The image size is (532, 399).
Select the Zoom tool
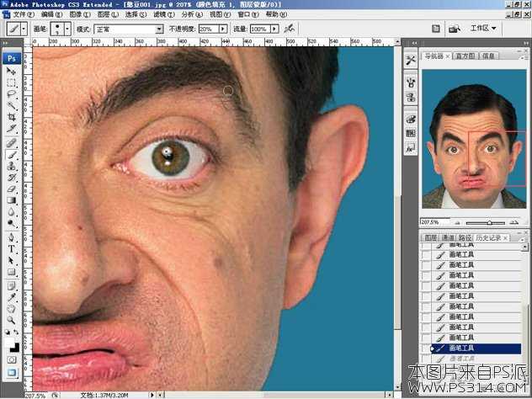[x=12, y=320]
